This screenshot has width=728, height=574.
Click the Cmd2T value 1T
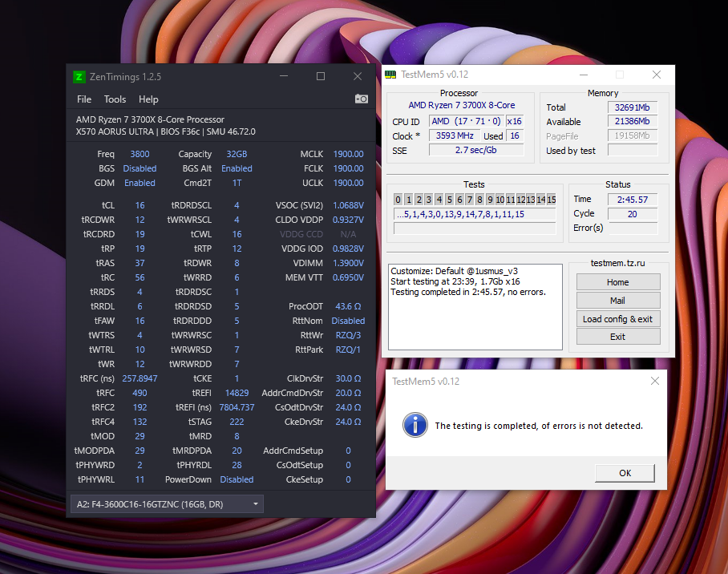click(x=237, y=183)
